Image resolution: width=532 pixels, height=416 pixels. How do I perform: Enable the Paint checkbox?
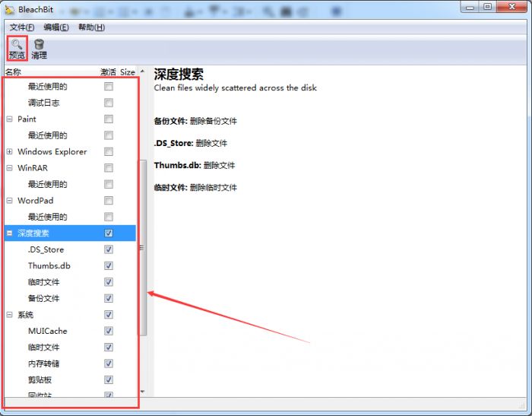coord(109,119)
